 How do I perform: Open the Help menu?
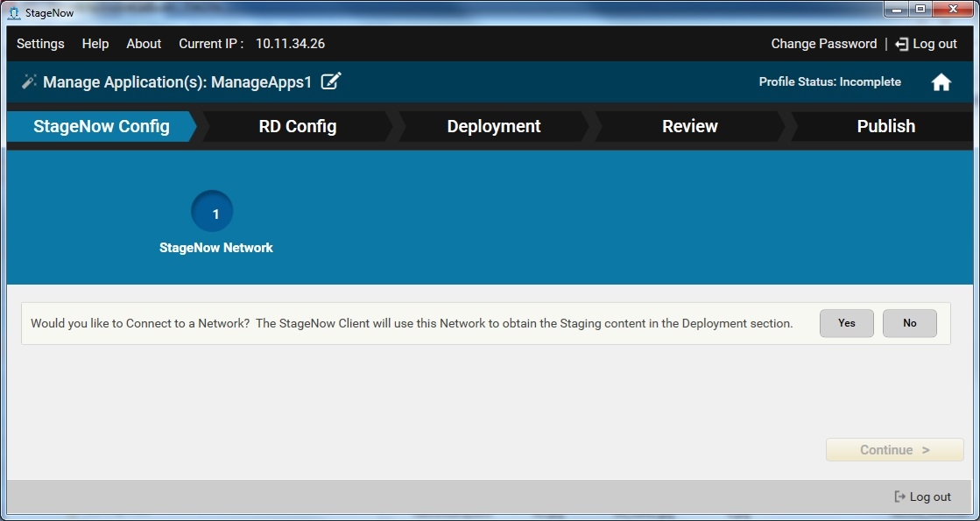point(95,44)
